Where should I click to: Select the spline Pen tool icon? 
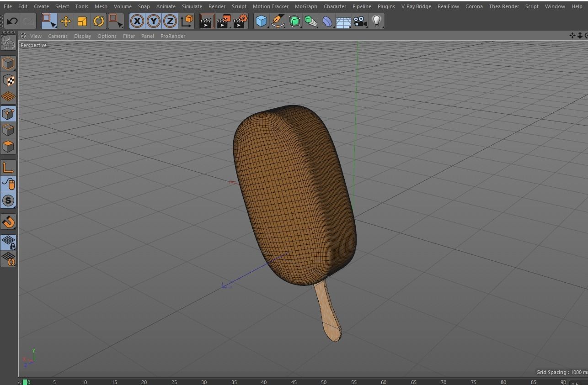(278, 21)
